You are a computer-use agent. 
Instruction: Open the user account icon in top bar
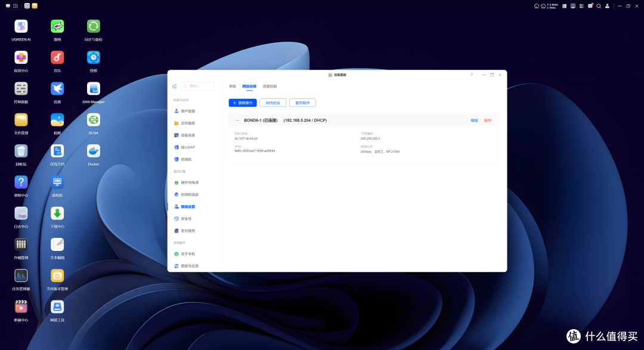coord(607,6)
